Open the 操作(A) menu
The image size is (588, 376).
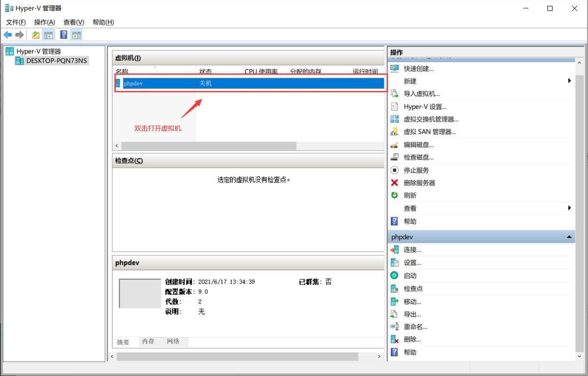pyautogui.click(x=45, y=22)
